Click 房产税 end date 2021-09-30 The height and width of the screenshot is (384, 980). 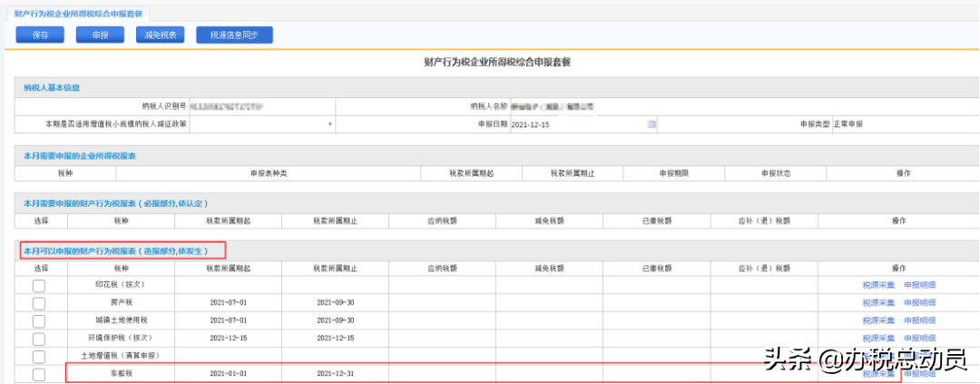335,302
